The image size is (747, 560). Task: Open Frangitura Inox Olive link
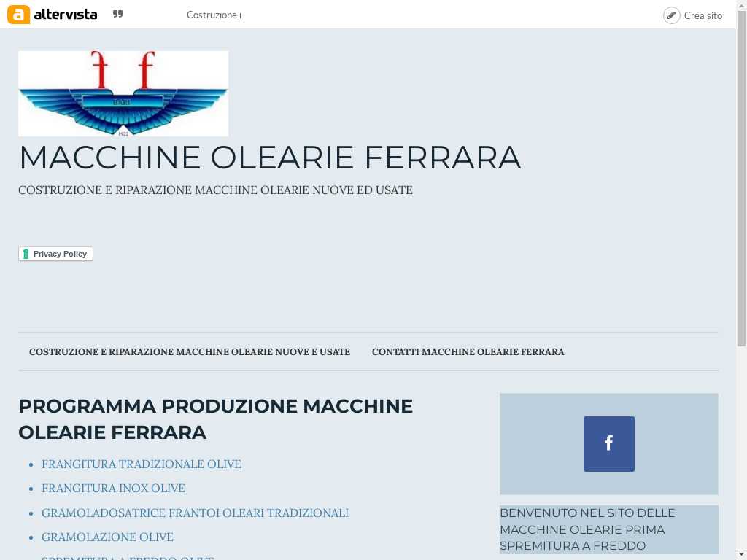point(113,488)
